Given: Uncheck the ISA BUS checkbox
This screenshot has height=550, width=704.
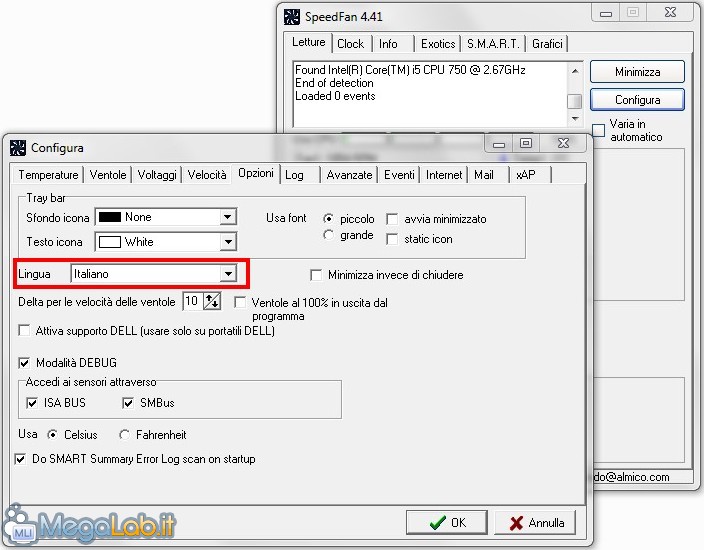Looking at the screenshot, I should point(32,403).
